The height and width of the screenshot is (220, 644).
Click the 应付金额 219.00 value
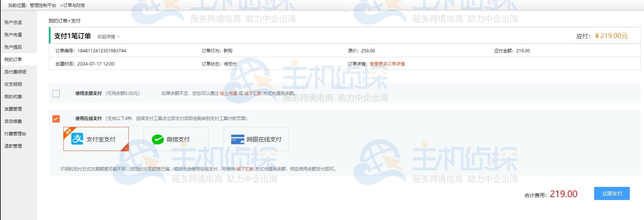(x=523, y=51)
